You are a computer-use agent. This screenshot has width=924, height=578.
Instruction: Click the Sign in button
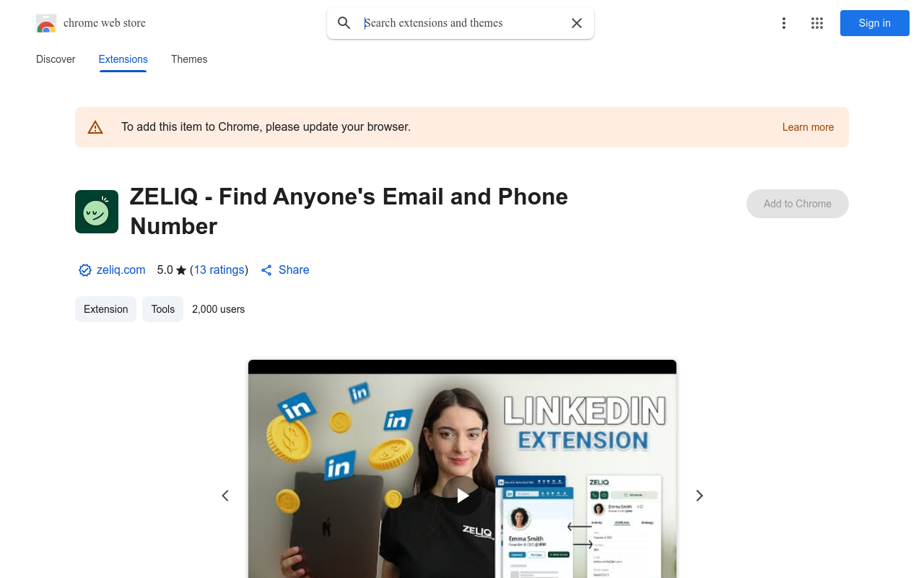(875, 23)
